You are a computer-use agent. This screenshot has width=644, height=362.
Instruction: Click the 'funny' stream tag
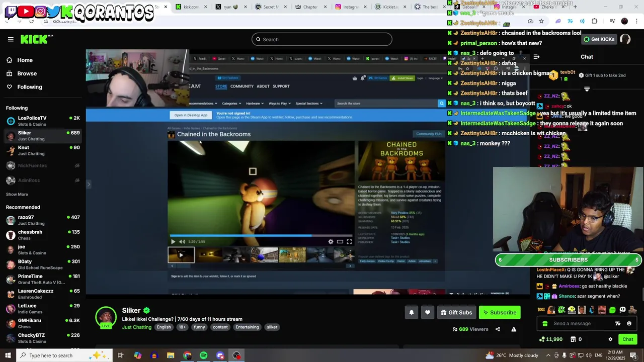coord(199,327)
